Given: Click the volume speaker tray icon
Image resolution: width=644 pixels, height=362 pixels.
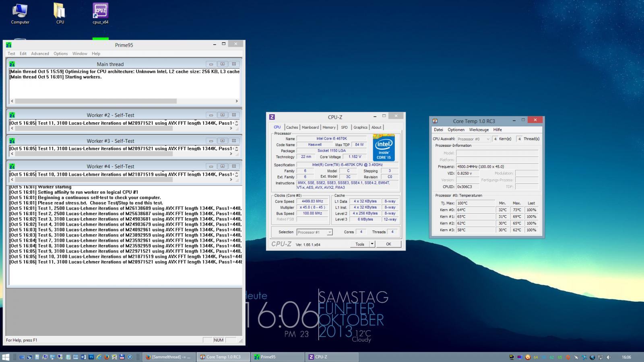Looking at the screenshot, I should [x=608, y=357].
